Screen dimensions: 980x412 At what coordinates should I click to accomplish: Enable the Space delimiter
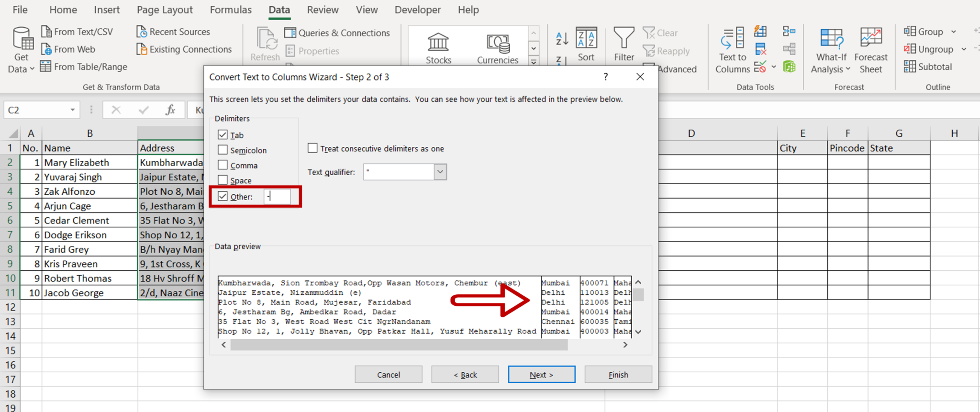(223, 180)
